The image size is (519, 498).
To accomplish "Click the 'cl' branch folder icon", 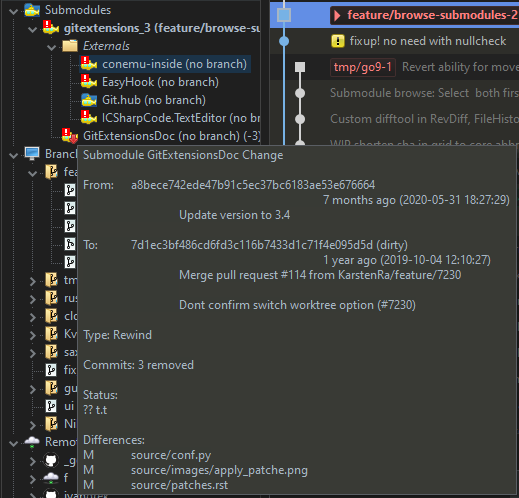I will 51,316.
